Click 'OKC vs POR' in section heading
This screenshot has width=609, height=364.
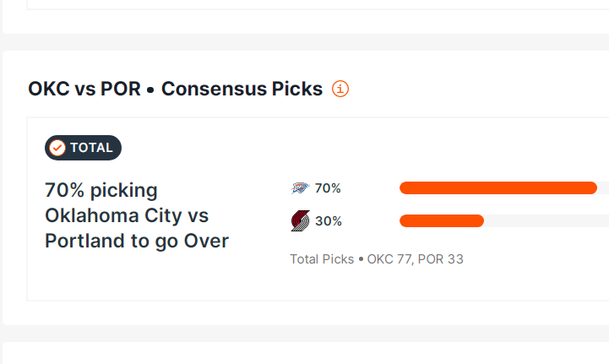point(84,89)
